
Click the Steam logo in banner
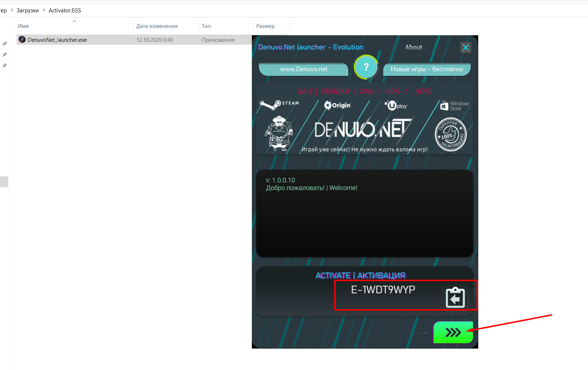pyautogui.click(x=279, y=105)
